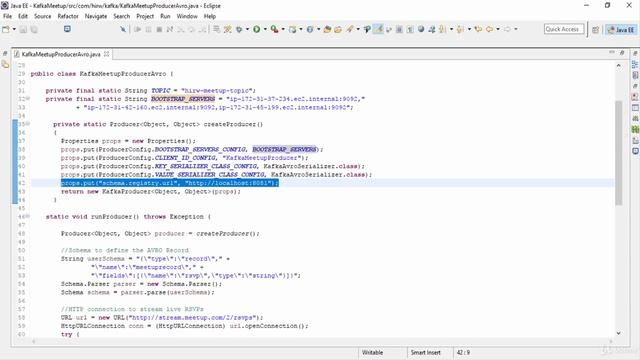The width and height of the screenshot is (640, 360).
Task: Open the Help menu
Action: [210, 16]
